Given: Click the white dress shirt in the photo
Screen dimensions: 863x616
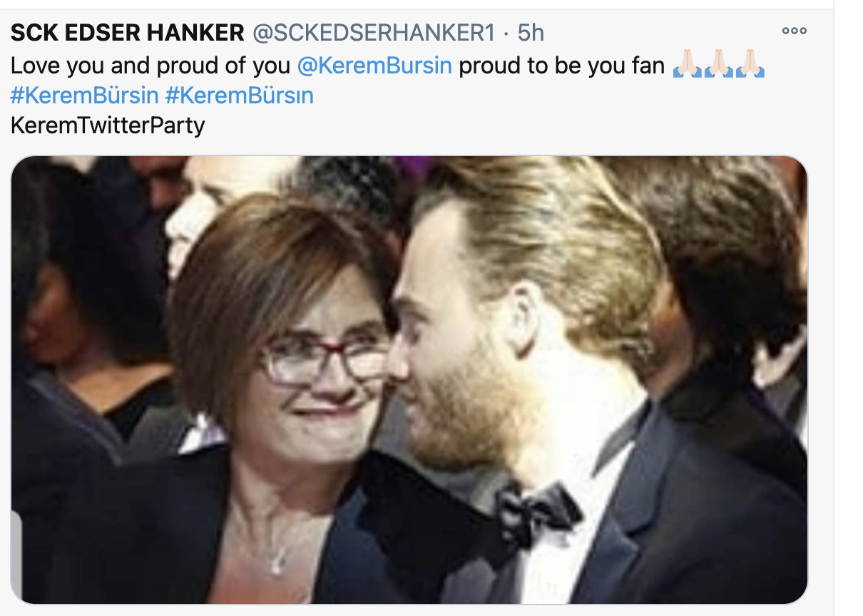Looking at the screenshot, I should 549,563.
